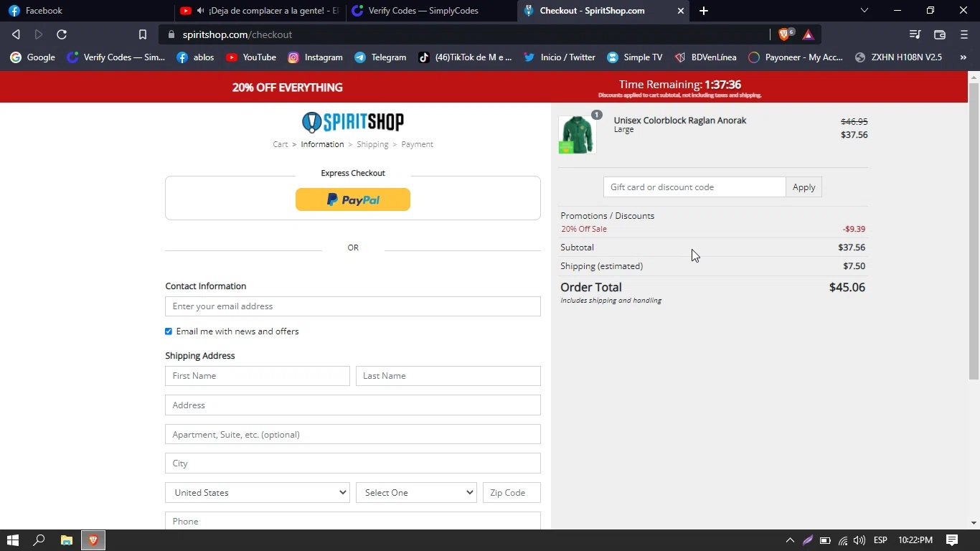Click the Last Name field
Viewport: 980px width, 551px height.
[448, 376]
